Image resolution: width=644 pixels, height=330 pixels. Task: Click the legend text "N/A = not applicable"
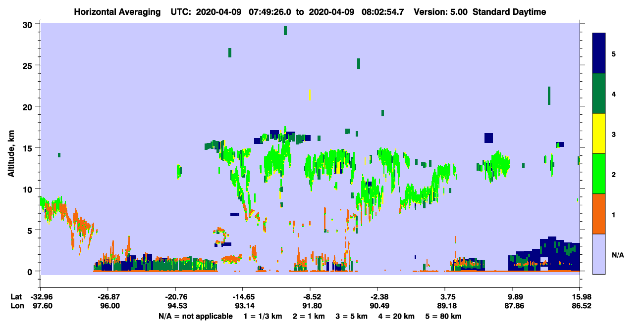pos(196,316)
